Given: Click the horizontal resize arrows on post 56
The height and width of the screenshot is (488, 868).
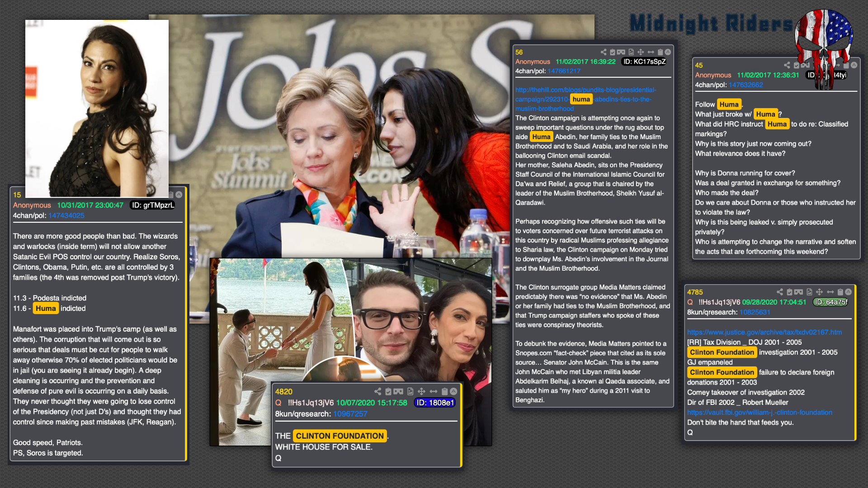Looking at the screenshot, I should 651,52.
